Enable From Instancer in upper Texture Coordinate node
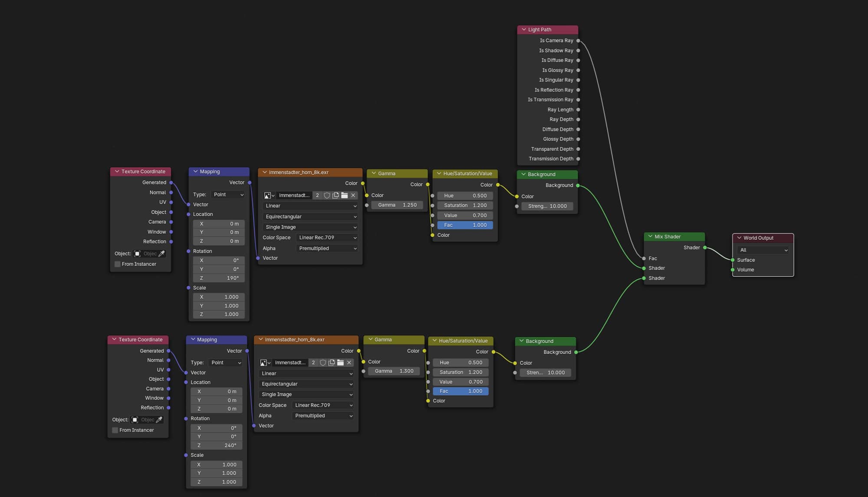868x497 pixels. 118,264
